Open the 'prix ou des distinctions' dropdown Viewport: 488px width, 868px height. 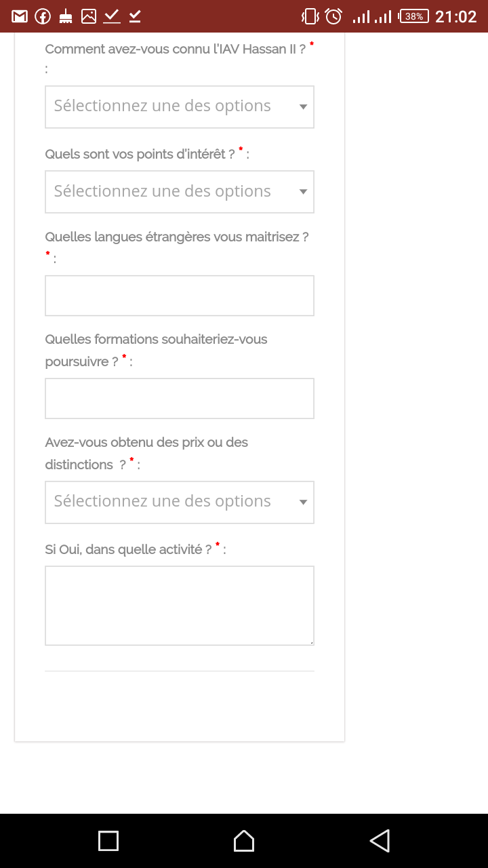tap(179, 502)
